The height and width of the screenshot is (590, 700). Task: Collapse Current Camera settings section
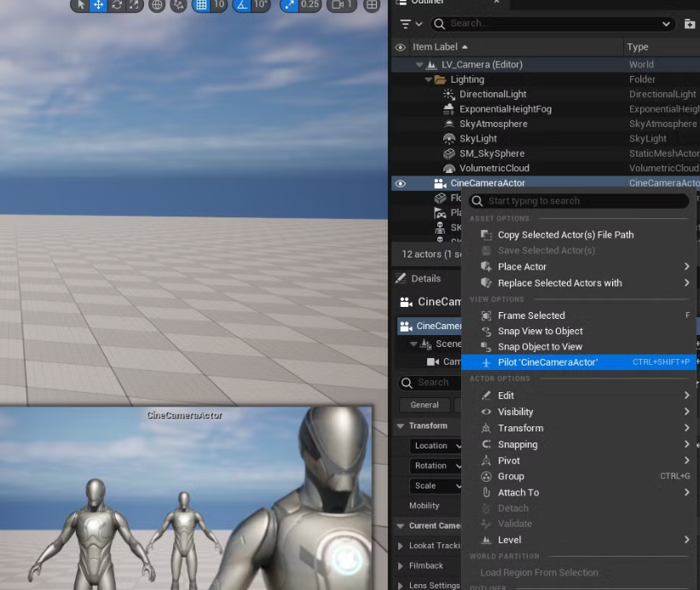point(401,526)
